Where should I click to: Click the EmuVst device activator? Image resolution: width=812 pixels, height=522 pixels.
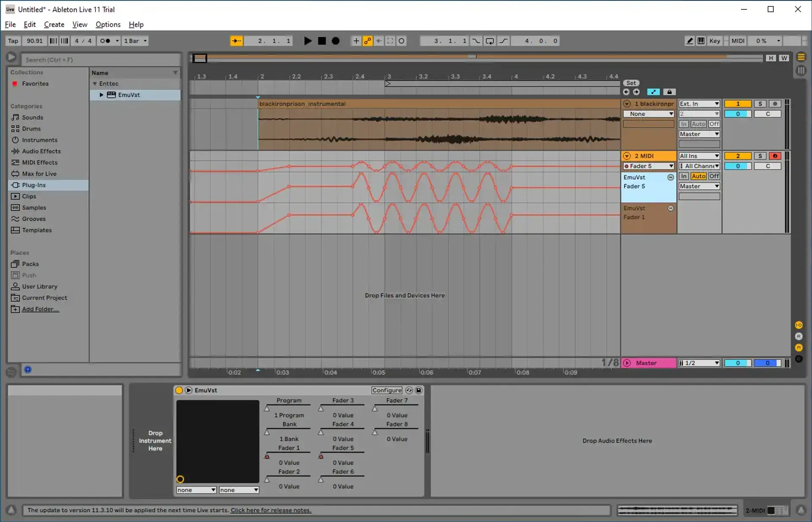click(179, 390)
